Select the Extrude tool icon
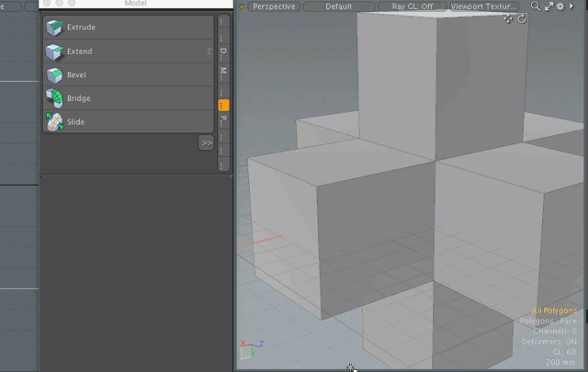 [x=54, y=28]
